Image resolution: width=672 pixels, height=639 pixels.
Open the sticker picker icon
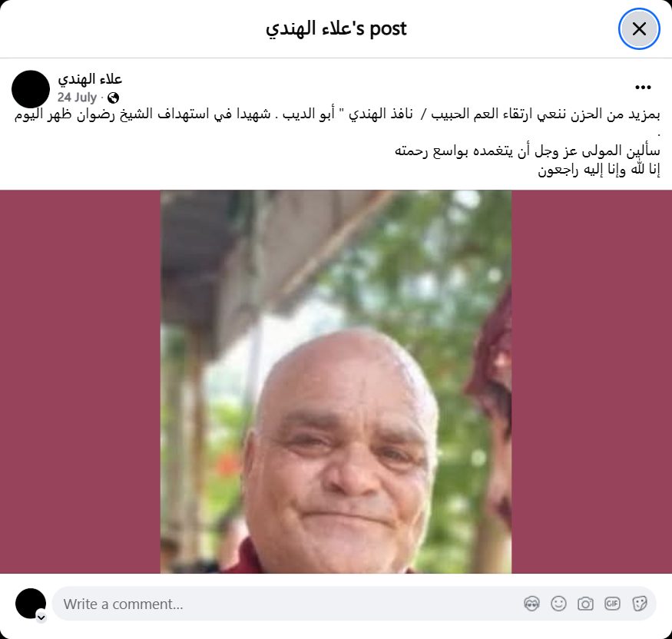point(639,604)
